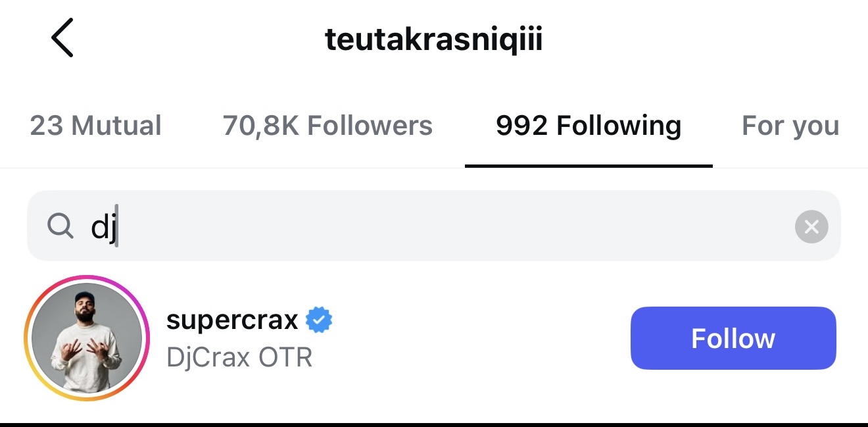Viewport: 868px width, 427px height.
Task: Tap the underline indicator below Following
Action: point(589,166)
